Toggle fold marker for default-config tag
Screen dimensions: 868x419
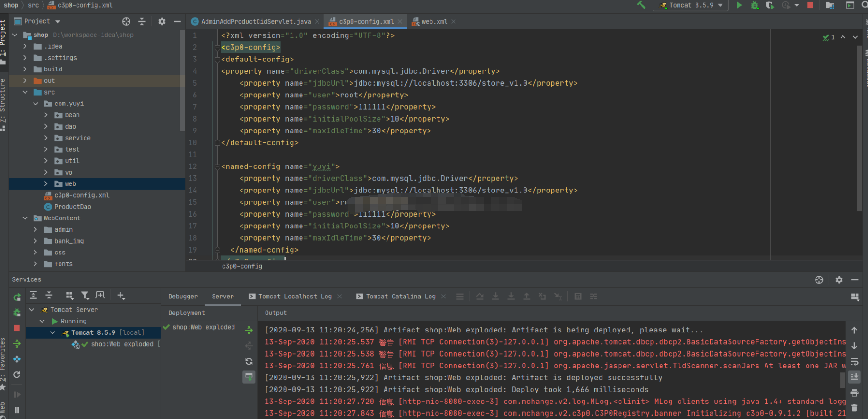coord(217,60)
